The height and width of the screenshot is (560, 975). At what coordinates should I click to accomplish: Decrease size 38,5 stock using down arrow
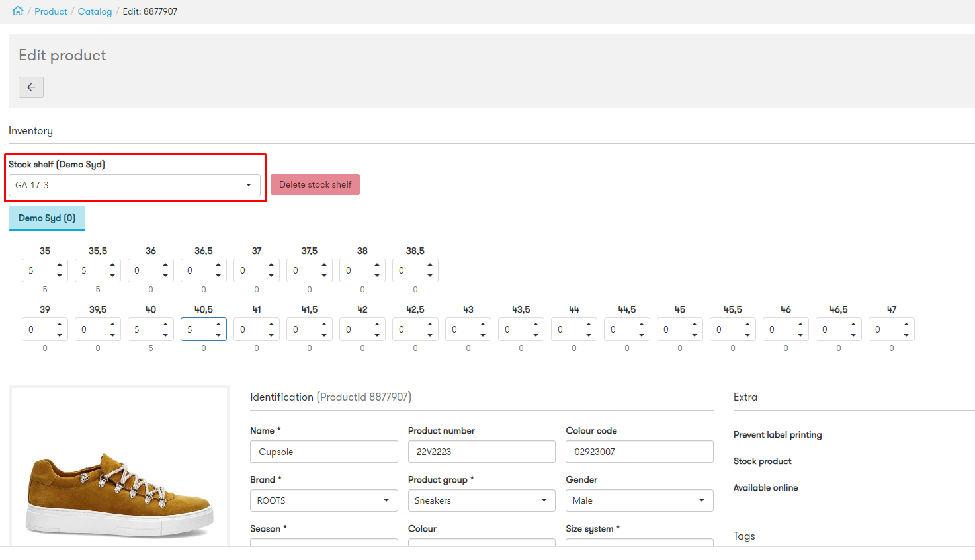(430, 276)
